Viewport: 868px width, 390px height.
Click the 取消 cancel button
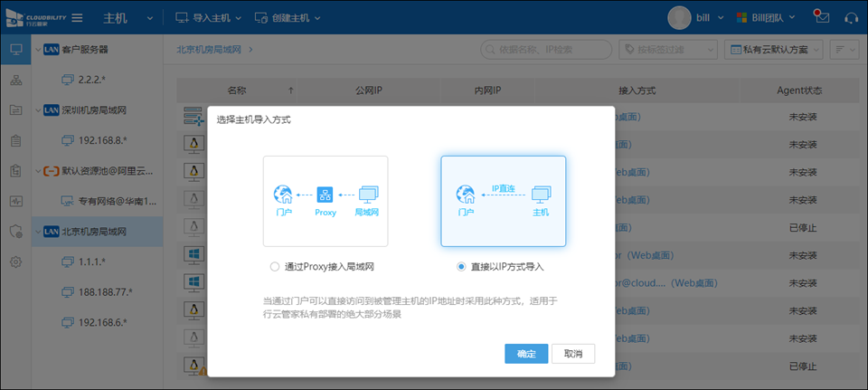573,354
